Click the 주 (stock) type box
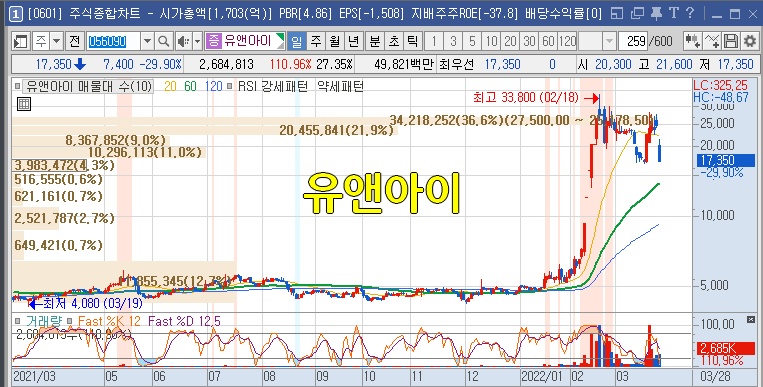The width and height of the screenshot is (763, 387). pos(41,41)
